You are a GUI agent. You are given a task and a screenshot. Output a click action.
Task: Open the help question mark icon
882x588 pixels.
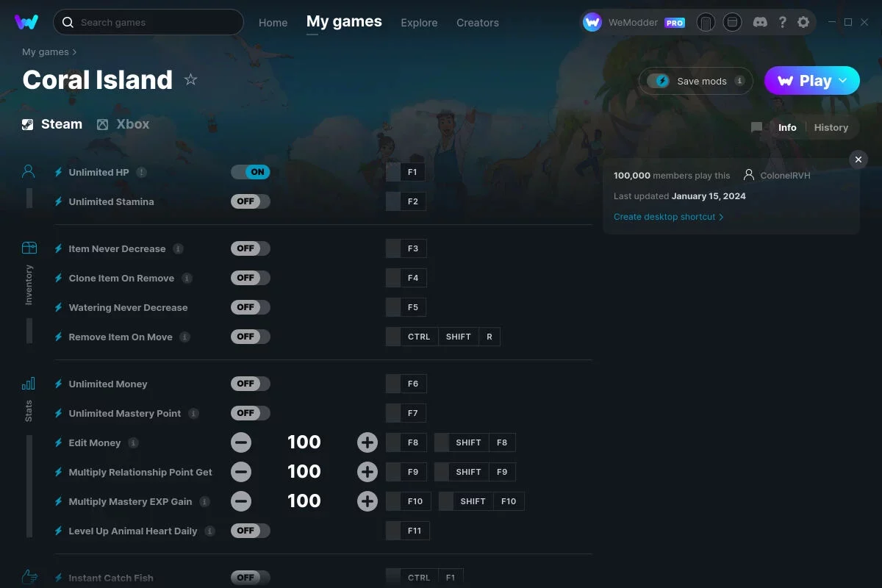point(782,22)
